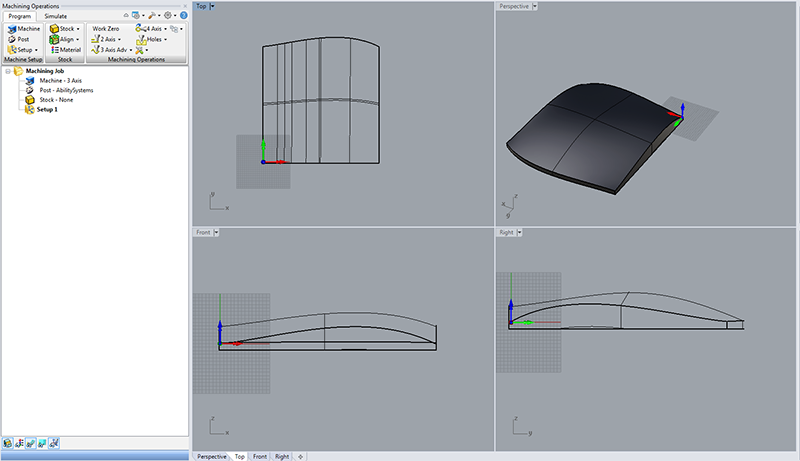
Task: Click the faded tree icon beside 4 Axis
Action: [x=174, y=29]
